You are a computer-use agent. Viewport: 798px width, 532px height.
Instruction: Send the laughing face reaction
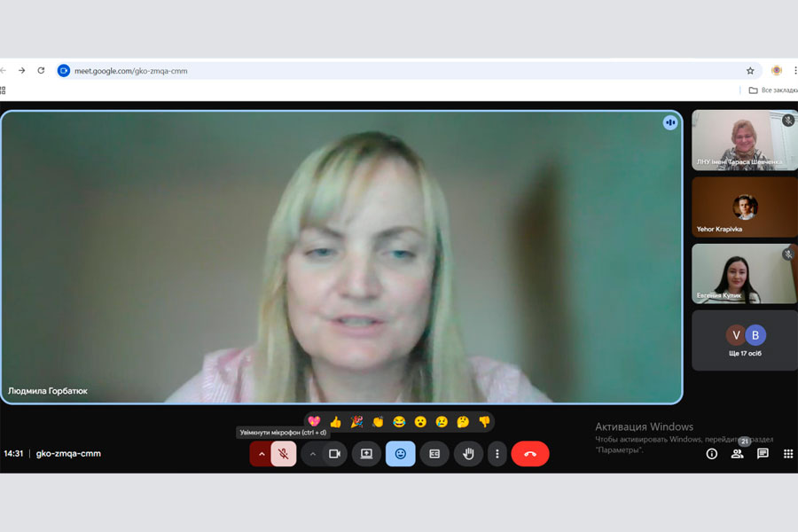399,421
